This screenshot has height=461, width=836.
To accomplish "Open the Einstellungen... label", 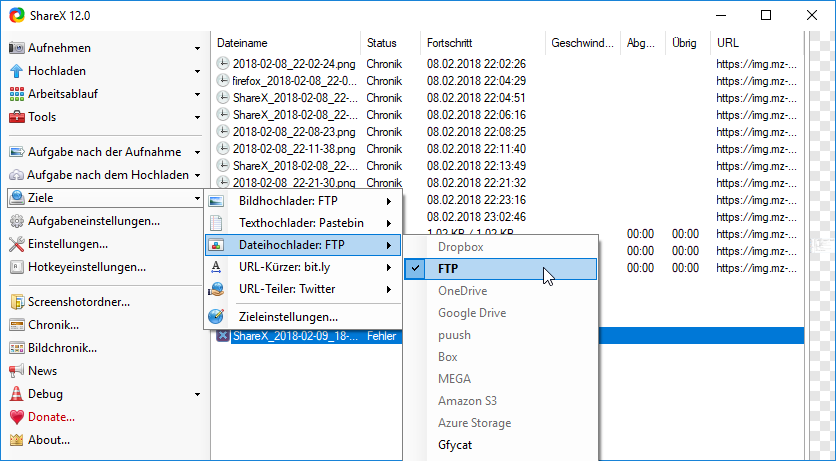I will 68,244.
